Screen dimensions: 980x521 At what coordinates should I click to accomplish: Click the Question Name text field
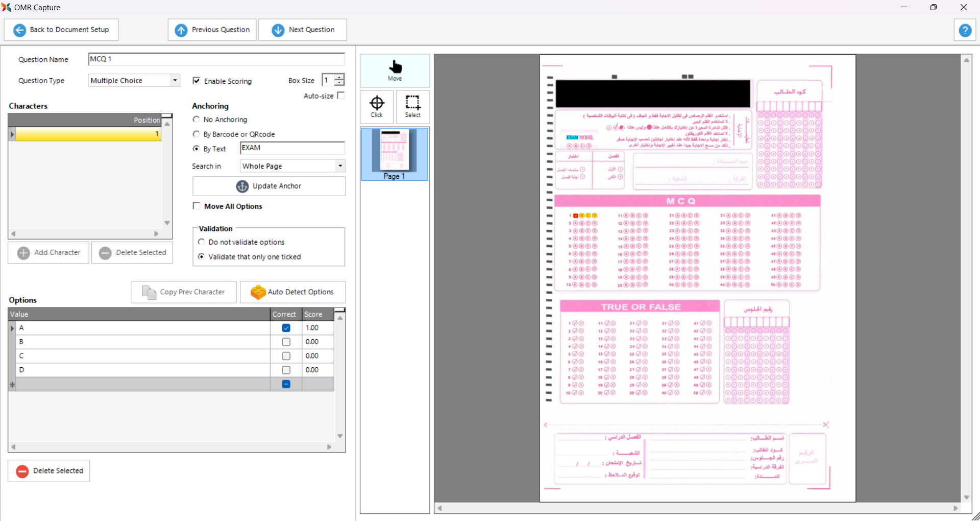click(x=216, y=59)
